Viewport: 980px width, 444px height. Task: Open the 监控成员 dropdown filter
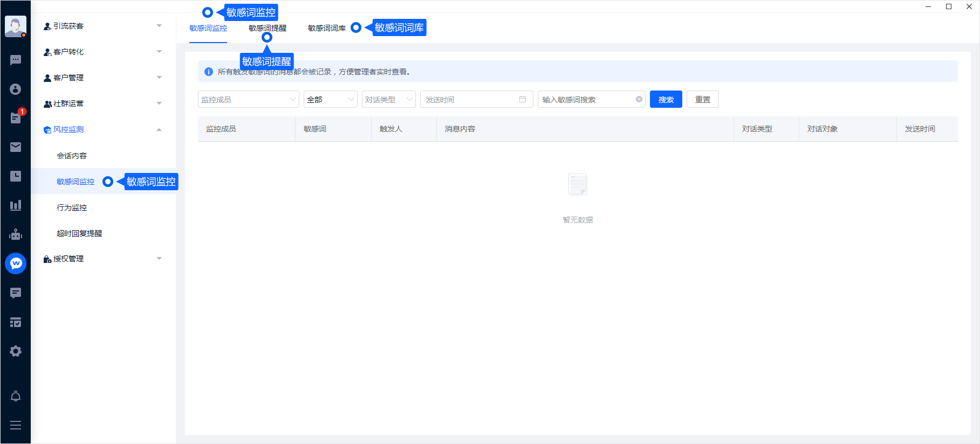pos(248,100)
